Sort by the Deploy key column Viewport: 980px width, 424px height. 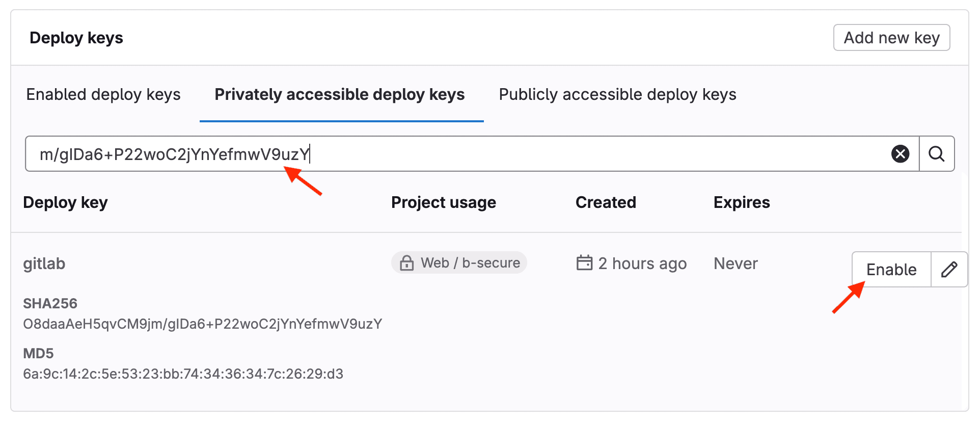[x=65, y=202]
